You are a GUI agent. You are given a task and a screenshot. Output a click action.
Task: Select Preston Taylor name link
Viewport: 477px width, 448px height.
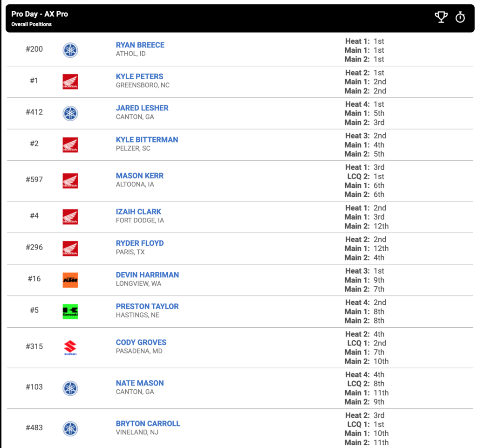tap(147, 306)
